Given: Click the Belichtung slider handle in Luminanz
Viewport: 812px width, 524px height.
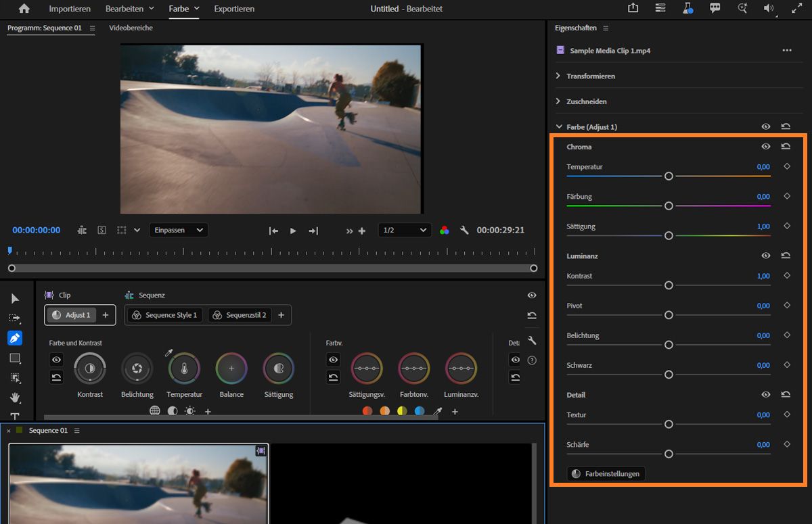Looking at the screenshot, I should point(669,345).
